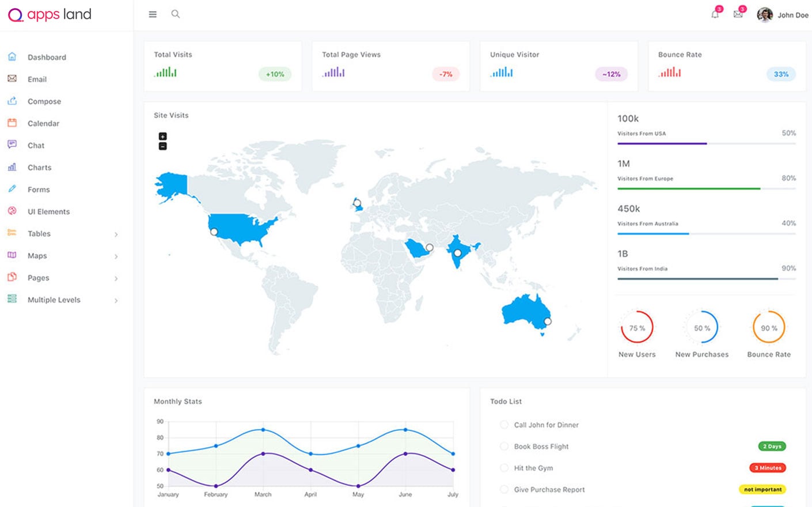Check off the Hit the Gym task
The width and height of the screenshot is (812, 507).
pyautogui.click(x=504, y=468)
